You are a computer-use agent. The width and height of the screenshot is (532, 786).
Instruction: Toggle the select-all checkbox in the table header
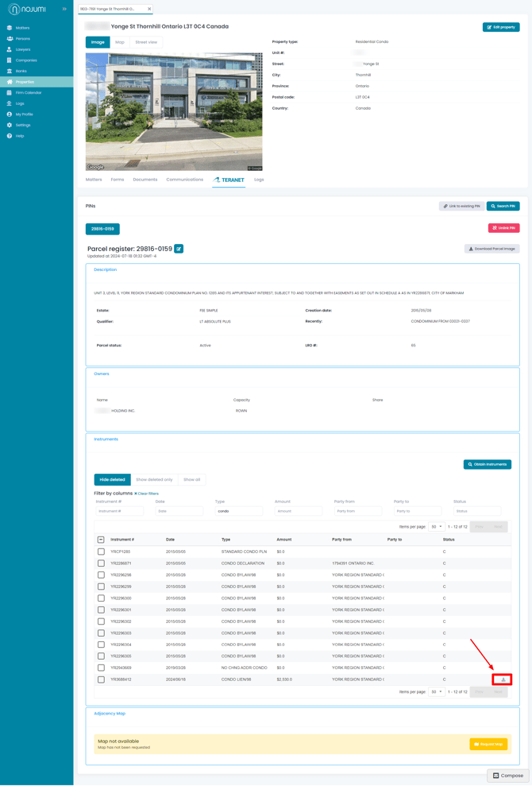(x=101, y=540)
